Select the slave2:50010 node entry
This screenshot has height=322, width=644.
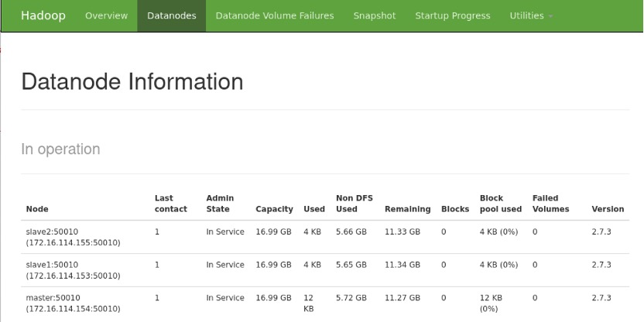click(52, 231)
